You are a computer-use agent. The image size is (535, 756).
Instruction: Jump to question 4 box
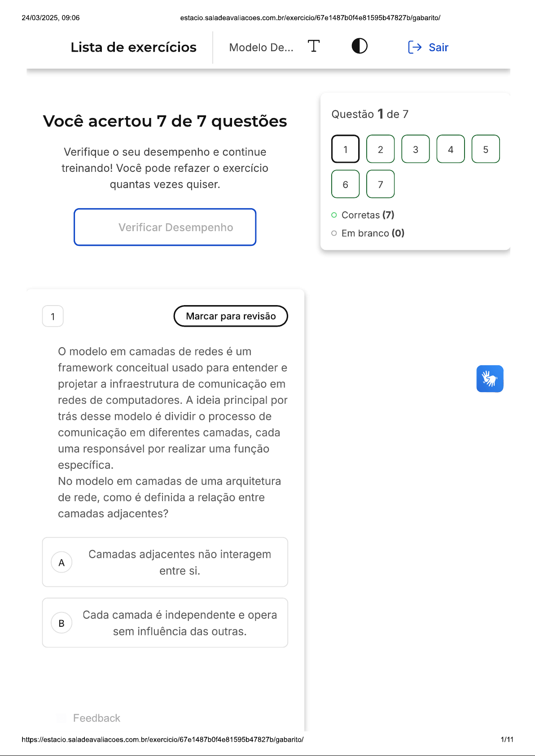(451, 149)
